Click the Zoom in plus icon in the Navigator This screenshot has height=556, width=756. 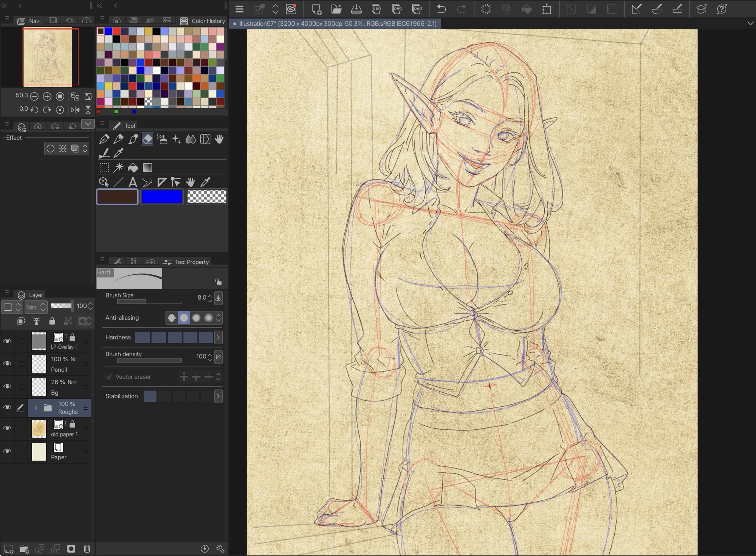tap(47, 96)
